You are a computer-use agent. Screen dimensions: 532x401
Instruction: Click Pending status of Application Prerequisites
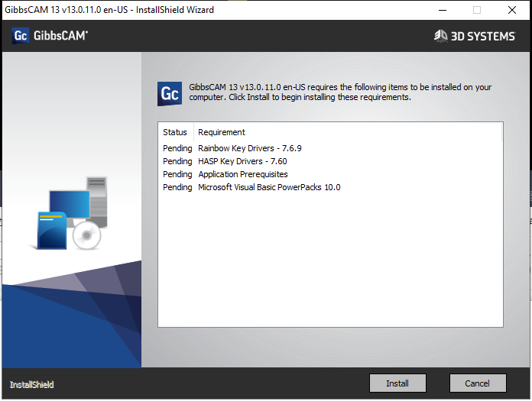[x=177, y=174]
